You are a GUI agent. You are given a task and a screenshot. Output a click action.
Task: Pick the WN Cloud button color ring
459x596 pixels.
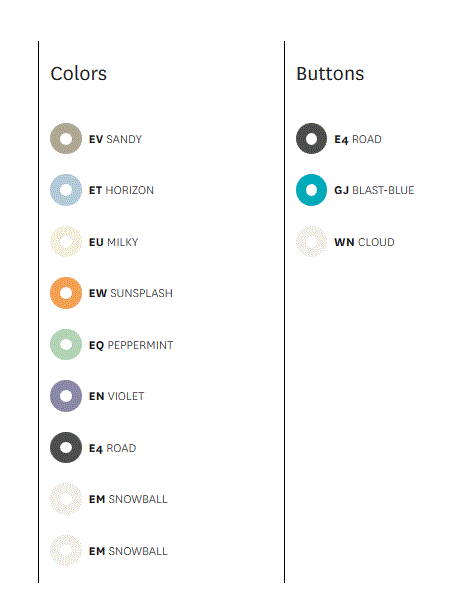(x=311, y=242)
